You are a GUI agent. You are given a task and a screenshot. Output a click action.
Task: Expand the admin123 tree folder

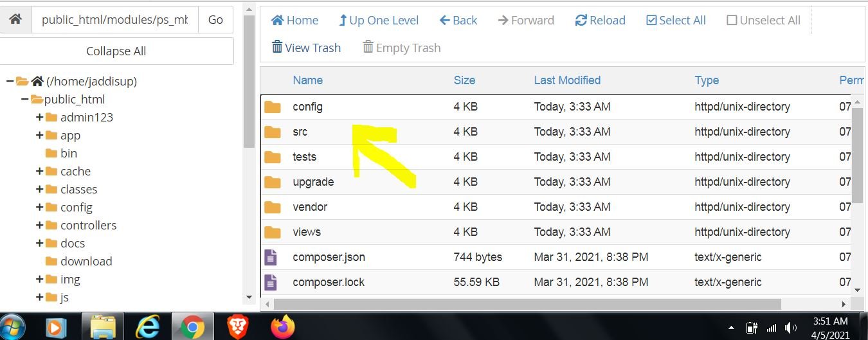pos(40,117)
